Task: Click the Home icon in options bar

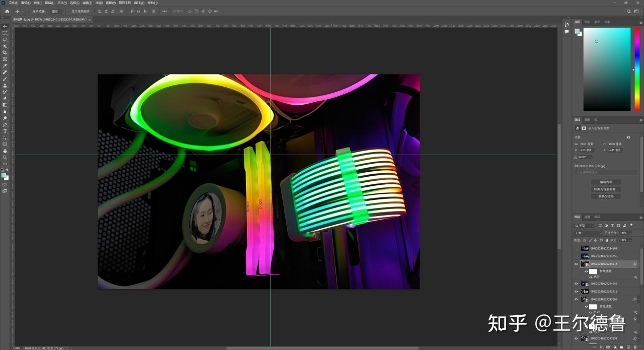Action: [x=7, y=11]
